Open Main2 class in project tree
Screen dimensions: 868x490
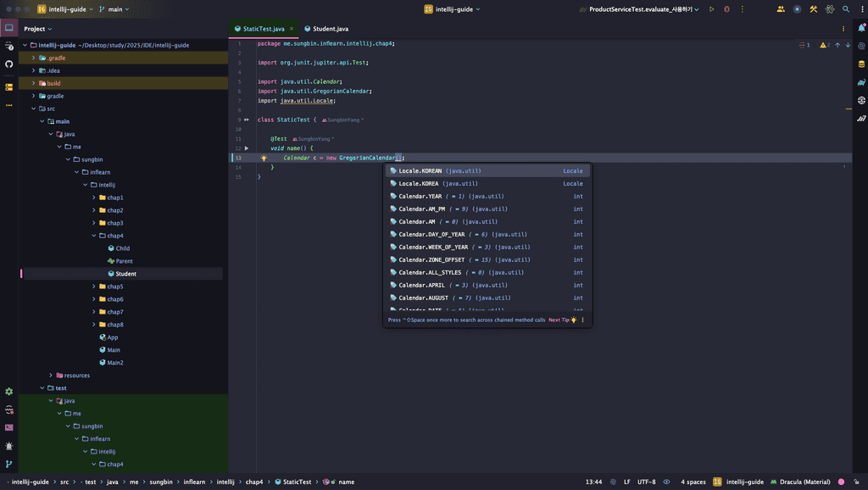111,363
